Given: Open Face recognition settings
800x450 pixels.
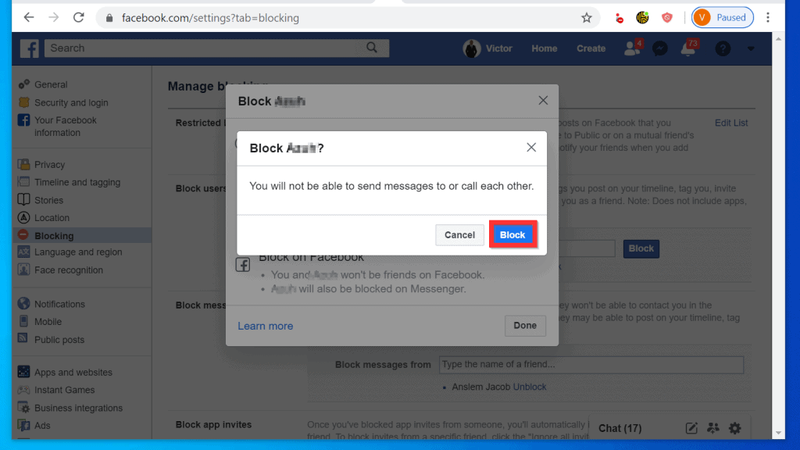Looking at the screenshot, I should [x=68, y=270].
